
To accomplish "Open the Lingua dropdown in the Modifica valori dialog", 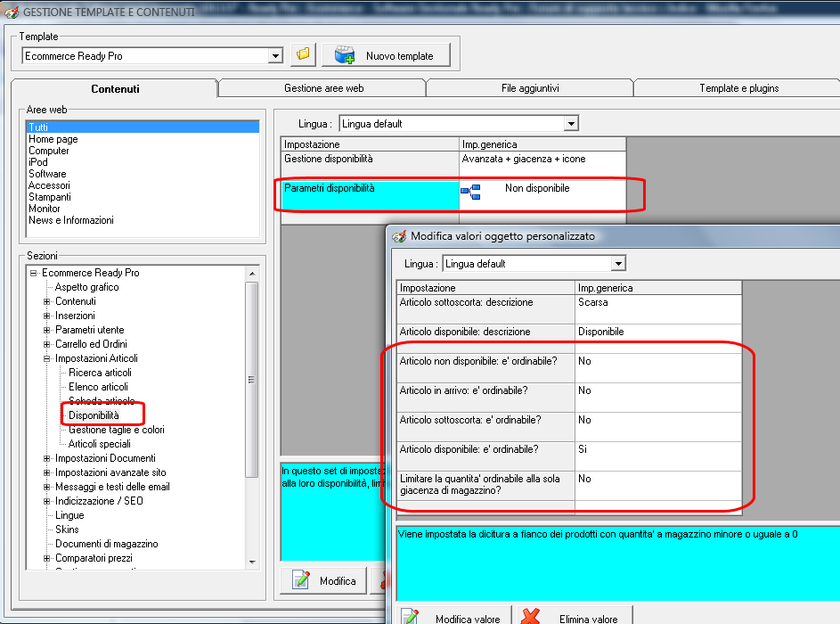I will pyautogui.click(x=618, y=264).
